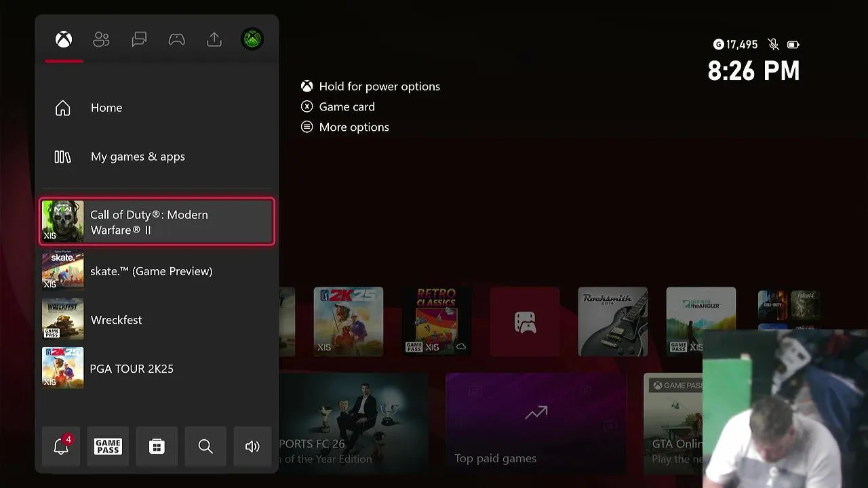This screenshot has height=488, width=868.
Task: Launch PGA TOUR 2K25 from guide
Action: [x=157, y=369]
